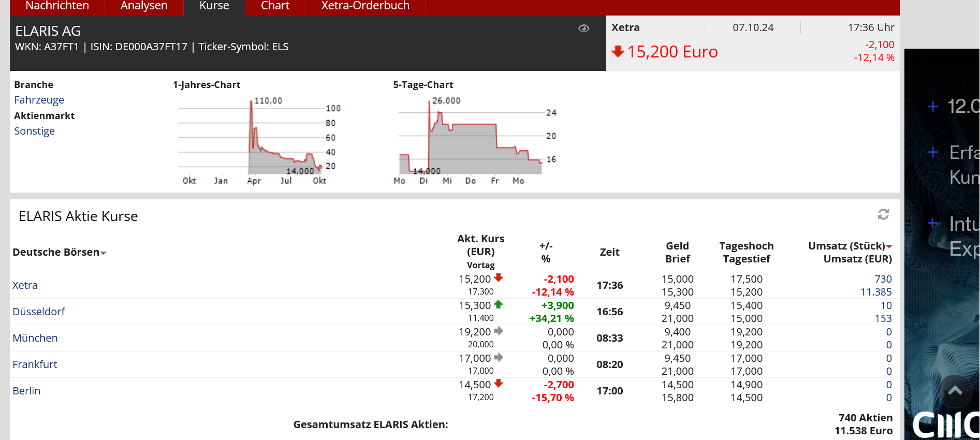This screenshot has height=440, width=980.
Task: Click the scroll-to-top arrow button
Action: click(x=955, y=391)
